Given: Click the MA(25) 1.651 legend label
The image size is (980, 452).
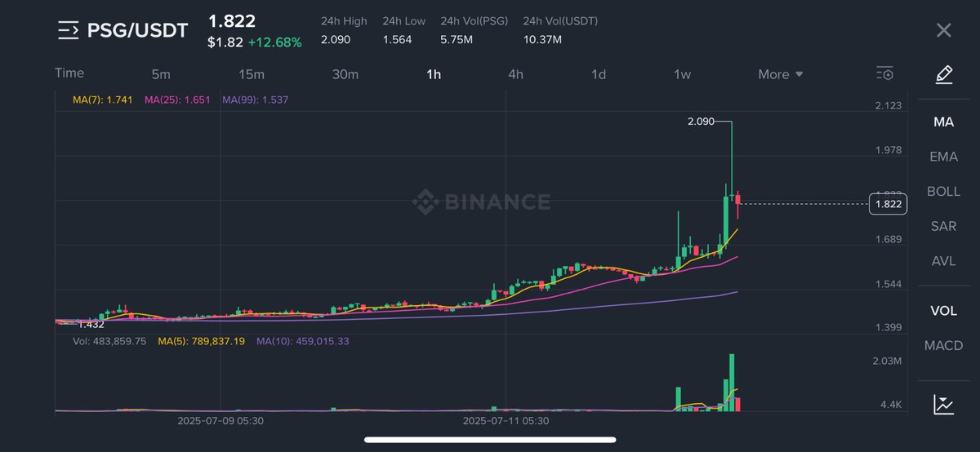Looking at the screenshot, I should click(x=177, y=100).
